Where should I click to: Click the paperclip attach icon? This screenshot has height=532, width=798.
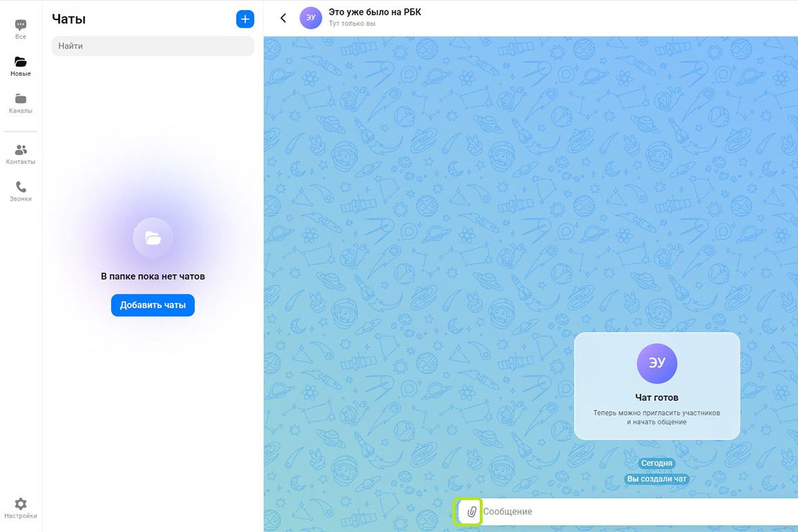click(x=471, y=512)
